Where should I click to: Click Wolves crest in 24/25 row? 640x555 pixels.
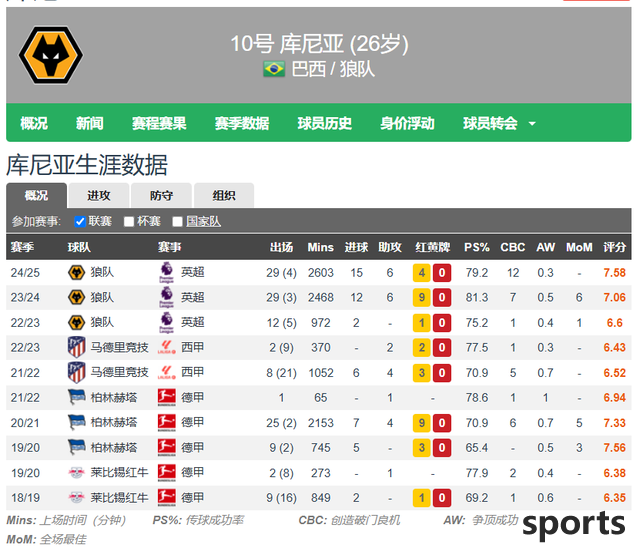click(76, 273)
